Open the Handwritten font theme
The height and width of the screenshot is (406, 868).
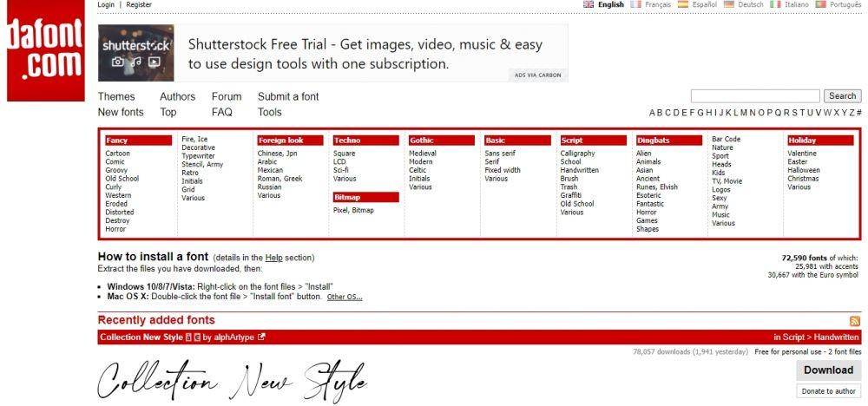580,170
